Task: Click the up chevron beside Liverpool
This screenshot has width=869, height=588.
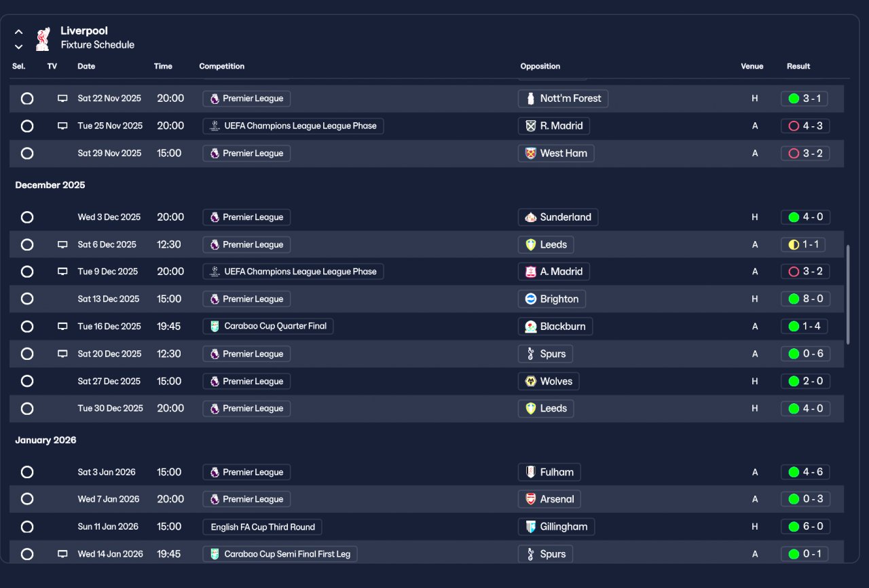Action: tap(19, 31)
